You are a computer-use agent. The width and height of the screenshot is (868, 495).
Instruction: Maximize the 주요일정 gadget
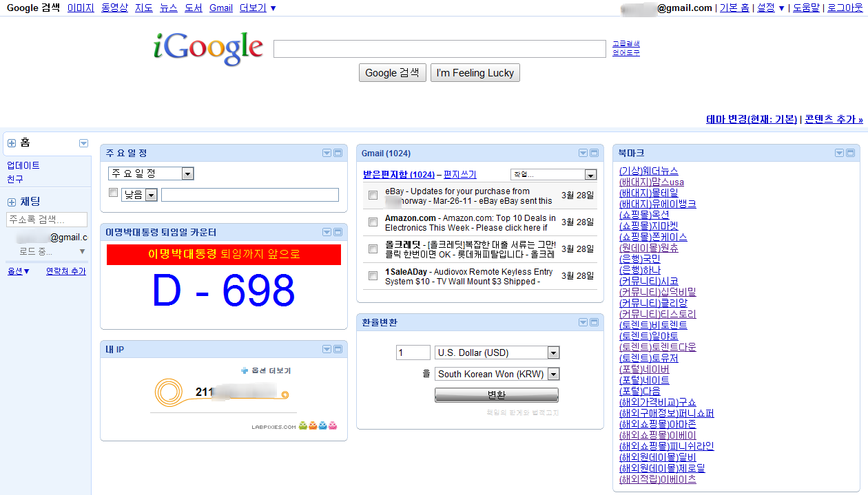pyautogui.click(x=338, y=153)
